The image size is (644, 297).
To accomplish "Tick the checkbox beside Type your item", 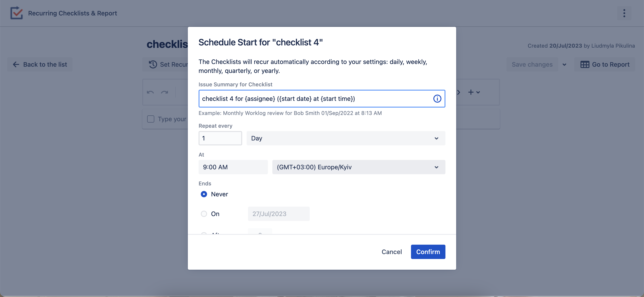I will [151, 119].
